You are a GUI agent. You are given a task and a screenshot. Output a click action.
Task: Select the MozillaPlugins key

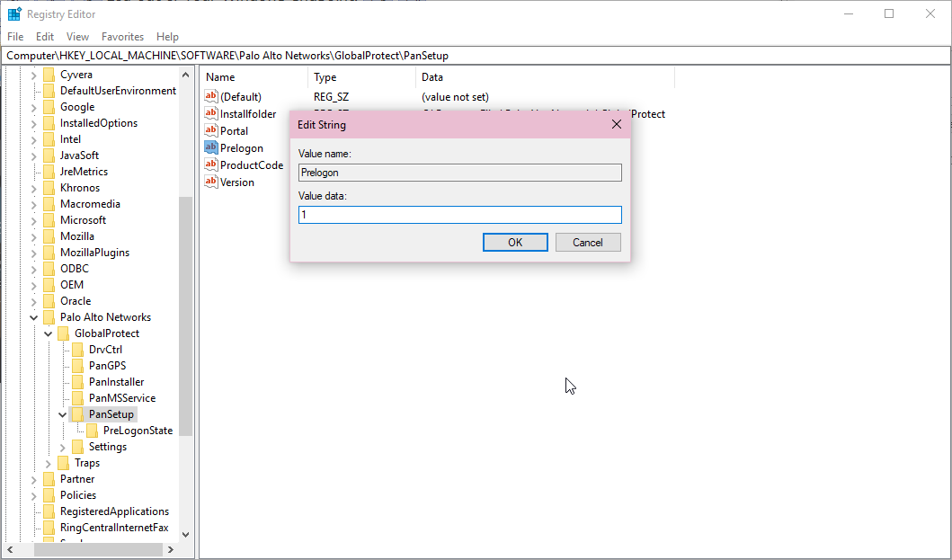click(94, 252)
